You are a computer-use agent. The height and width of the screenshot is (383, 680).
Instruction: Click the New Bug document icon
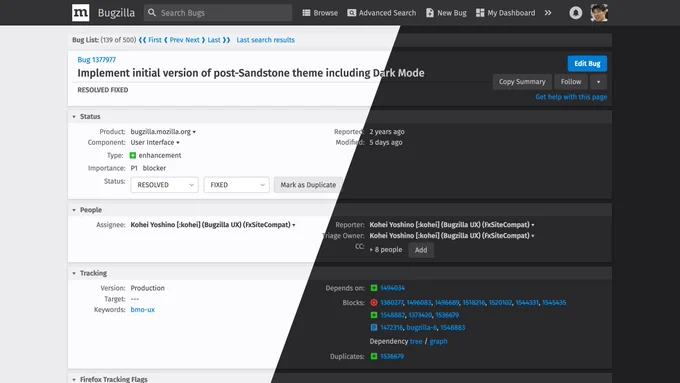[430, 13]
